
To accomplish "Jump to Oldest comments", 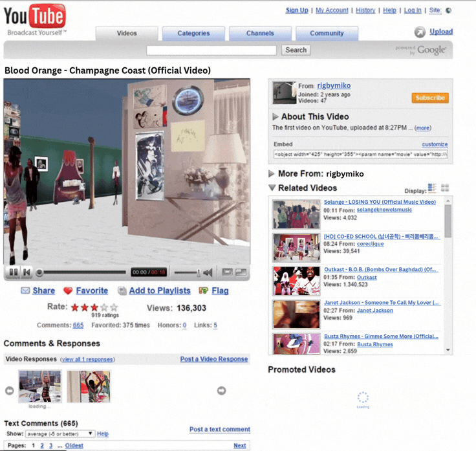I will [x=74, y=446].
